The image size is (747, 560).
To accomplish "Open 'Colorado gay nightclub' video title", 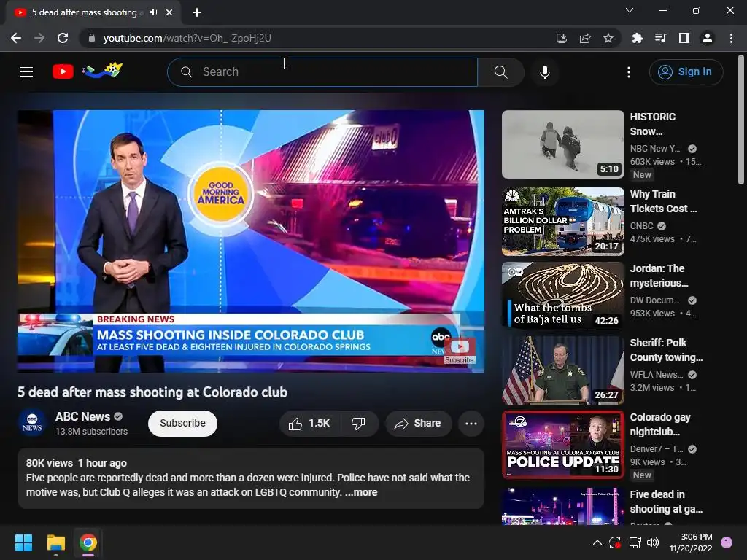I will pyautogui.click(x=659, y=424).
